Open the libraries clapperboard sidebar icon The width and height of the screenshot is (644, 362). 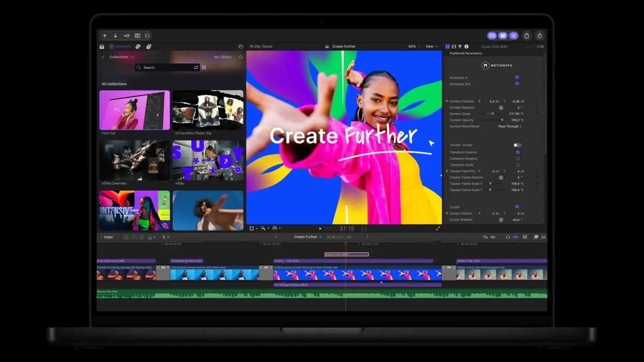pos(102,47)
